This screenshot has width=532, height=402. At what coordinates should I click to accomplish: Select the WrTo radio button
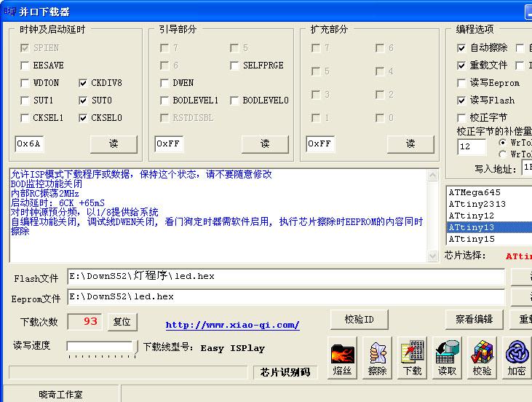(503, 143)
